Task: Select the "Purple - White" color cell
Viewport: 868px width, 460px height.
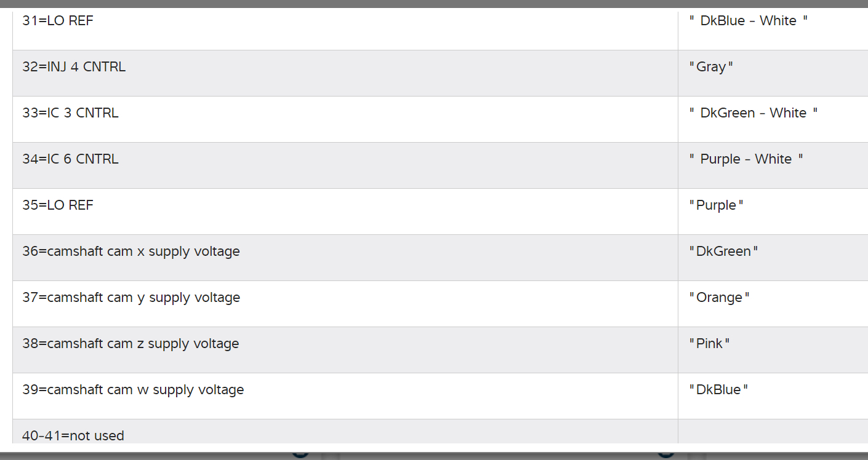Action: coord(746,159)
